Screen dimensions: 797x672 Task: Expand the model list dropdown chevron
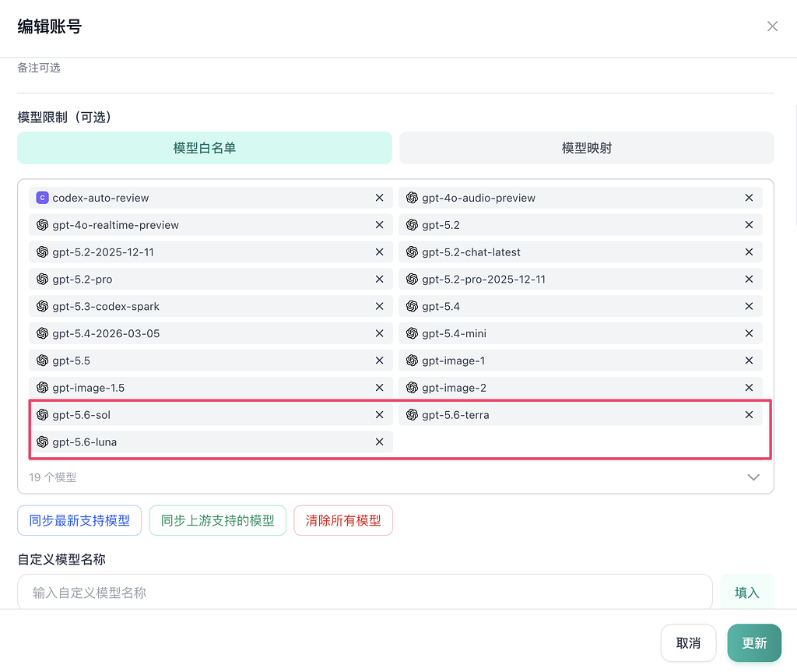click(753, 477)
